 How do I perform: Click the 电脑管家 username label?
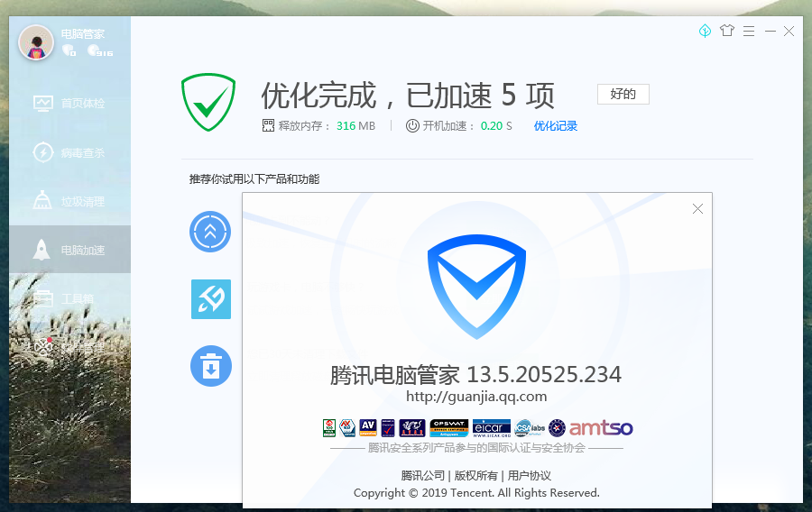pyautogui.click(x=83, y=34)
